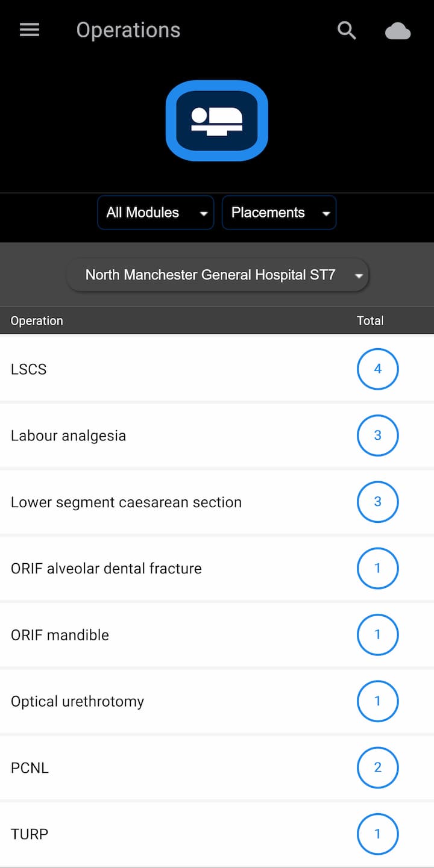This screenshot has height=868, width=434.
Task: Tap the TURP count badge
Action: pos(377,834)
